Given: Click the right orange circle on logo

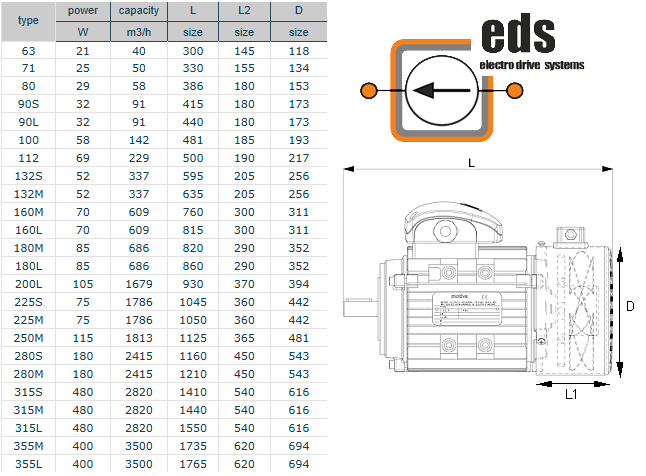Looking at the screenshot, I should (515, 91).
